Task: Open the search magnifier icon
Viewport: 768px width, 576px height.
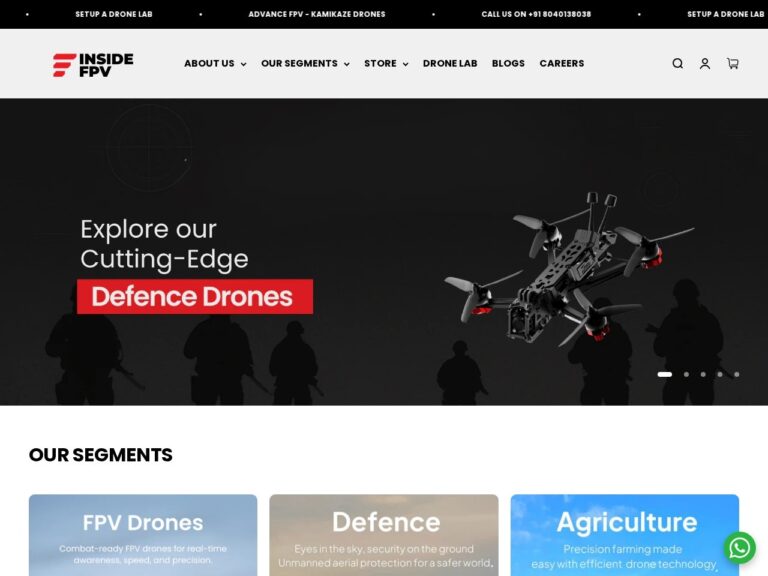Action: [x=677, y=63]
